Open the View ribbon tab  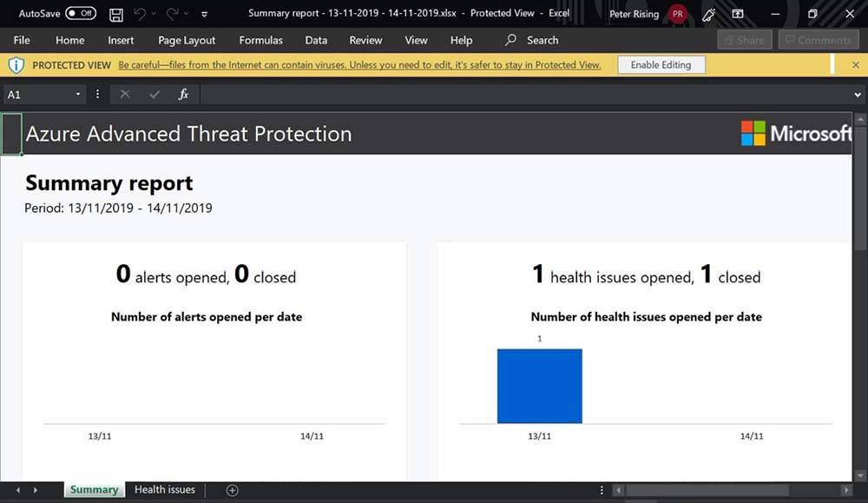click(416, 40)
